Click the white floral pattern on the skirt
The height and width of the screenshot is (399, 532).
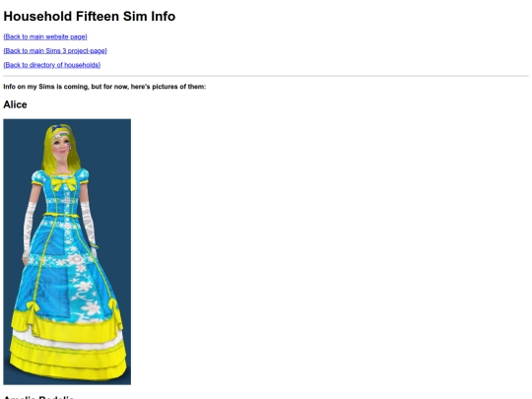(85, 290)
